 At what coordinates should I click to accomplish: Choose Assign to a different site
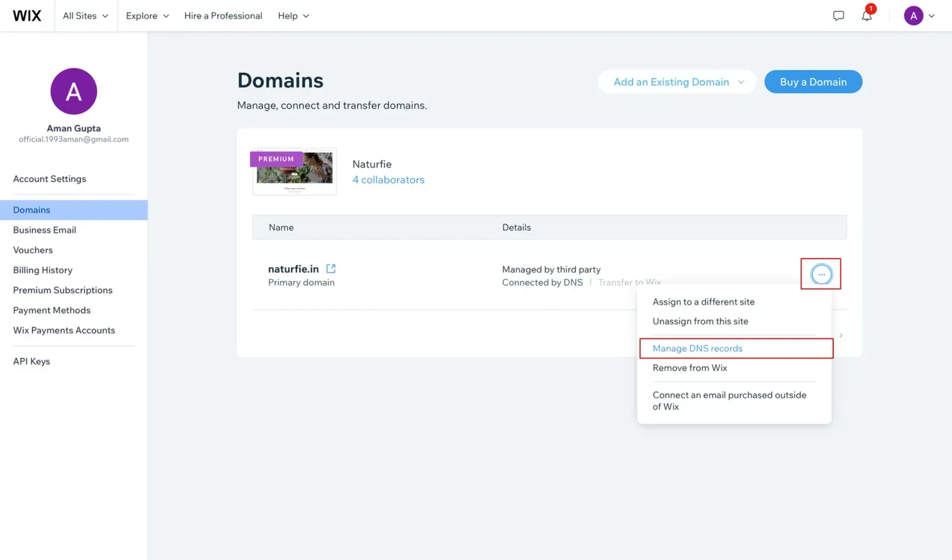click(703, 302)
